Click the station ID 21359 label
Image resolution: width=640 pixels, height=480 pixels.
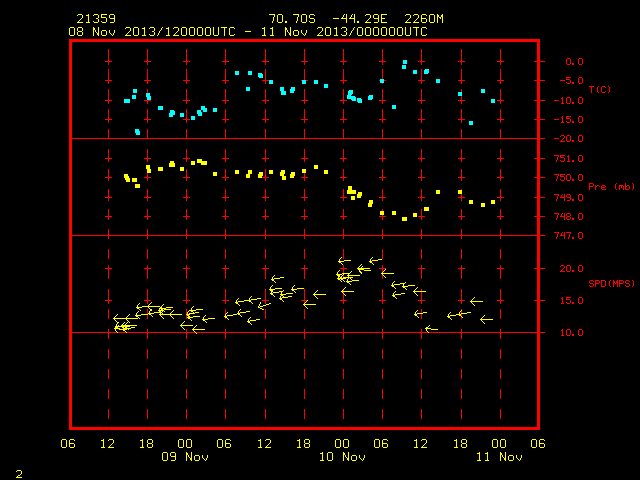96,19
